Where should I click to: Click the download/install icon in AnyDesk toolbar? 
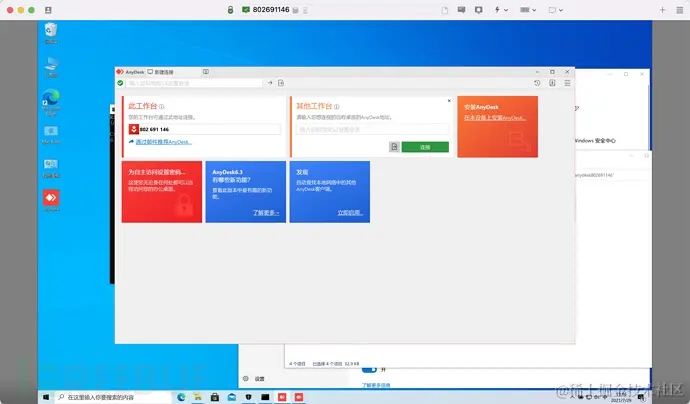[552, 83]
